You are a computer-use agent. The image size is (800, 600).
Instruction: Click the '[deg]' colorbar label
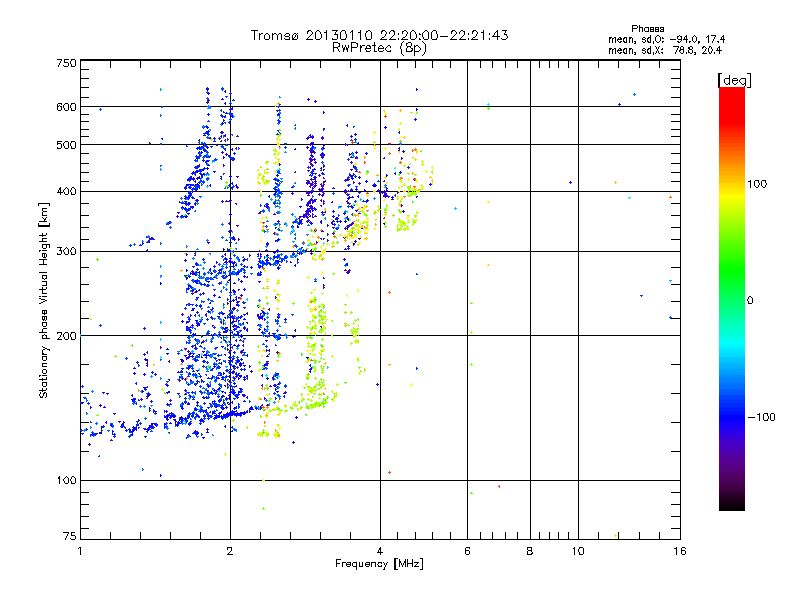734,80
